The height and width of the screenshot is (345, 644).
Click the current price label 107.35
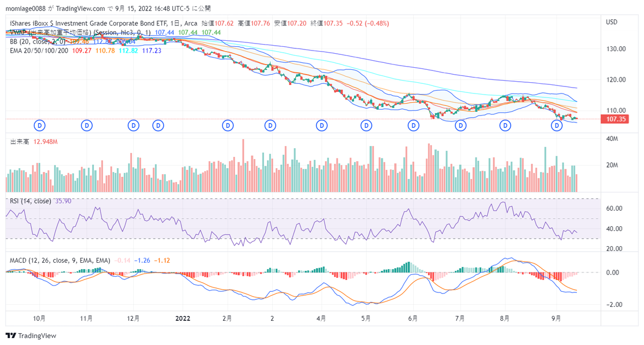point(615,119)
